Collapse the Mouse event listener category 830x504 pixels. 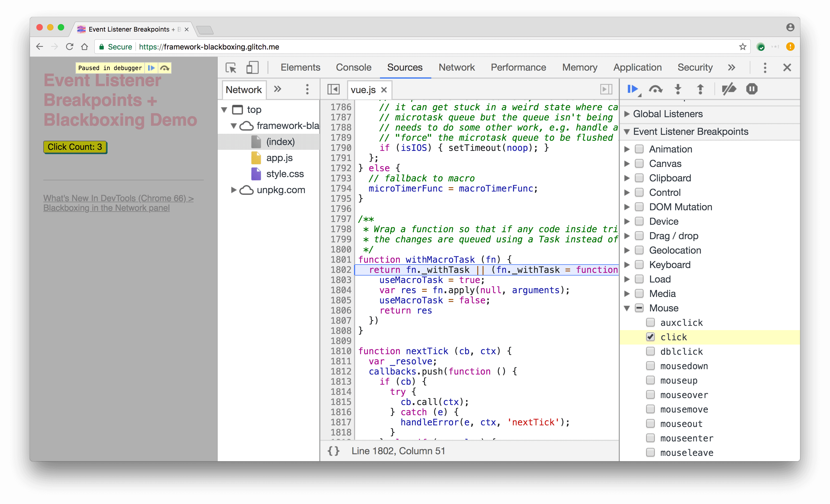click(x=630, y=308)
